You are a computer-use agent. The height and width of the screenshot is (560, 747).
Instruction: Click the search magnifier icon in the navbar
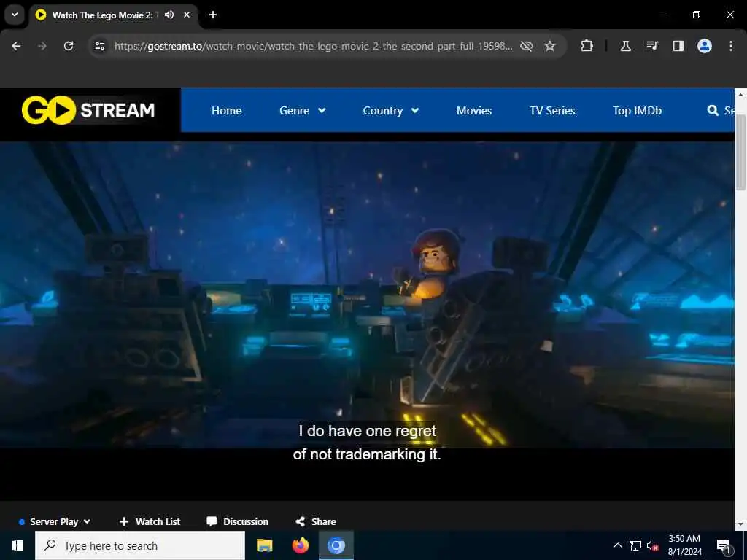coord(713,111)
